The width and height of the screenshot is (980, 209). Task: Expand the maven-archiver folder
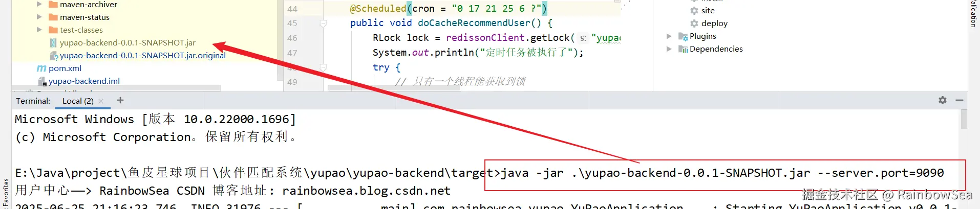coord(39,4)
